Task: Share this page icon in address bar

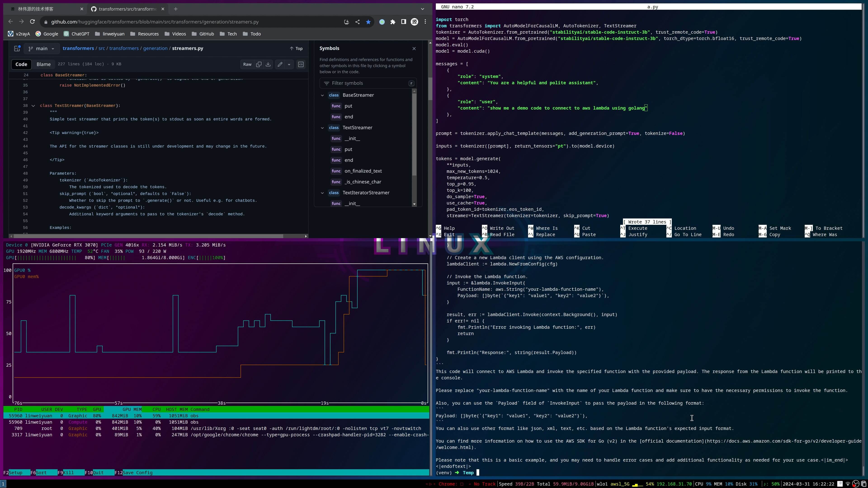Action: 357,22
